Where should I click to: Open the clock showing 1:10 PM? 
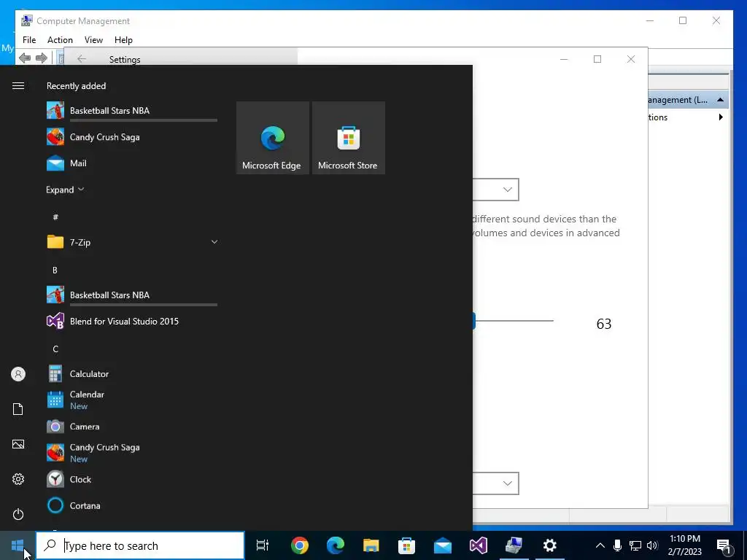coord(684,545)
